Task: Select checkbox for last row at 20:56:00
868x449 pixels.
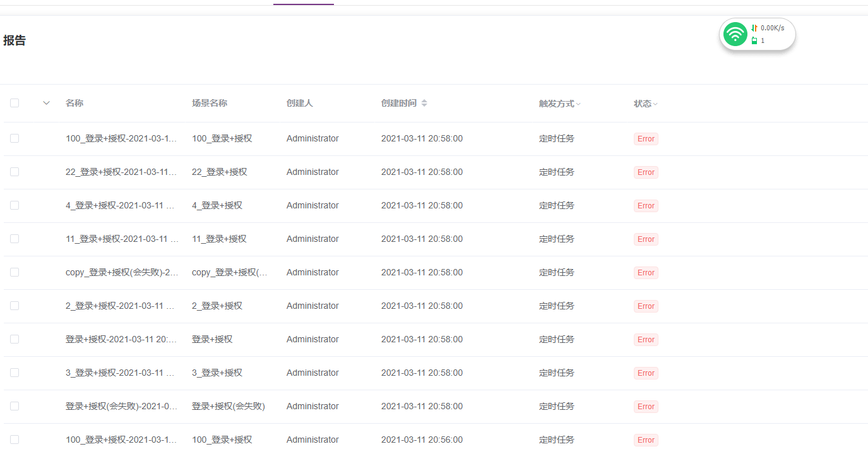Action: [15, 440]
